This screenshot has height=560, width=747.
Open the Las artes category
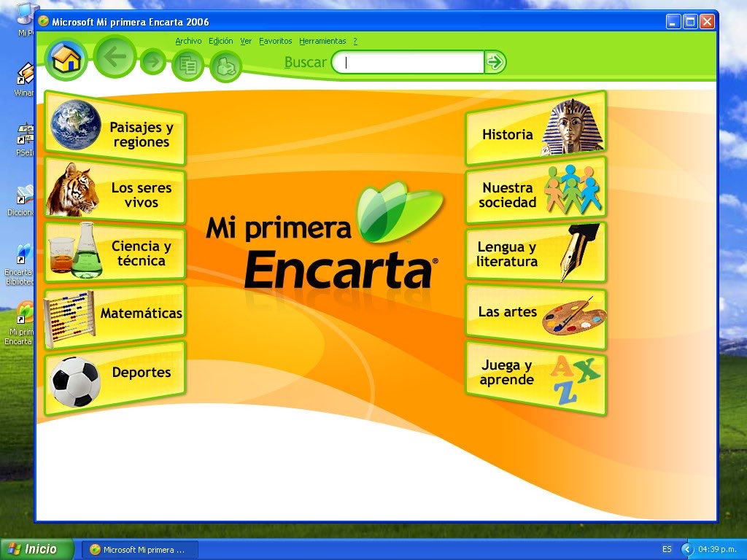[535, 316]
